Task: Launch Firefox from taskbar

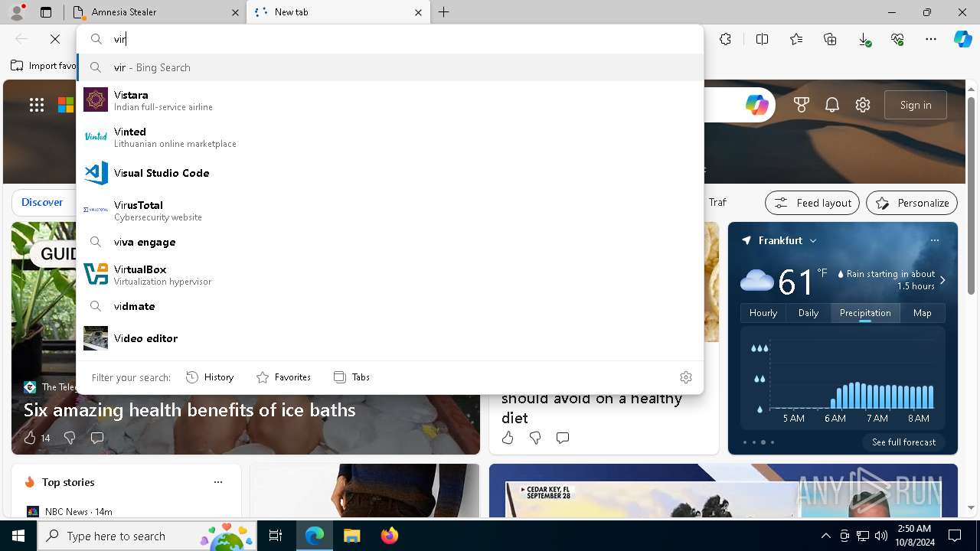Action: pos(390,536)
